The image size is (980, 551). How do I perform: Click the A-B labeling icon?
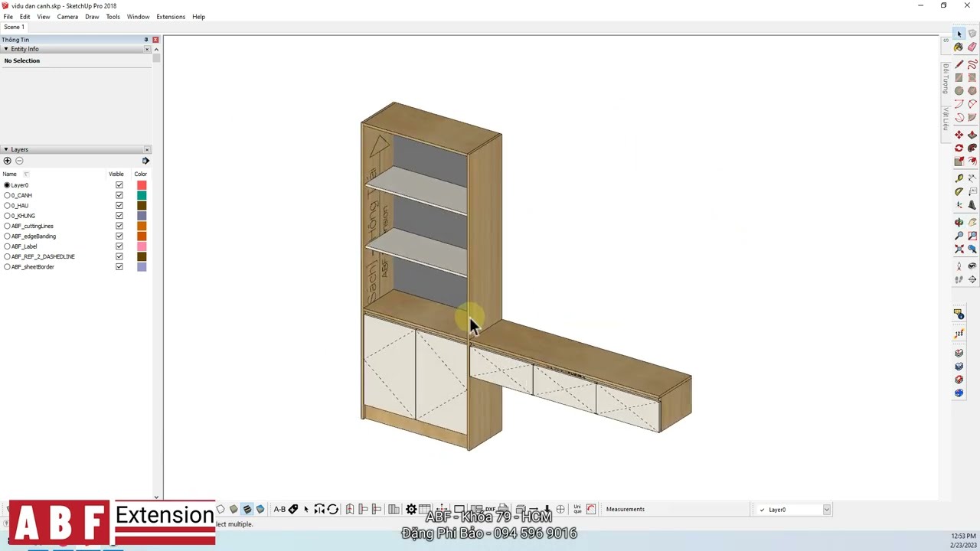pos(279,509)
